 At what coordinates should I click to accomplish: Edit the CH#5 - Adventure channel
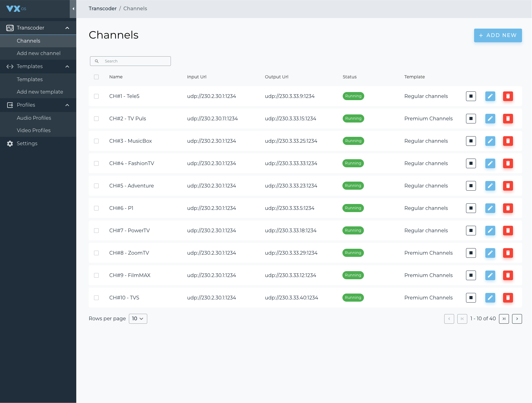490,186
